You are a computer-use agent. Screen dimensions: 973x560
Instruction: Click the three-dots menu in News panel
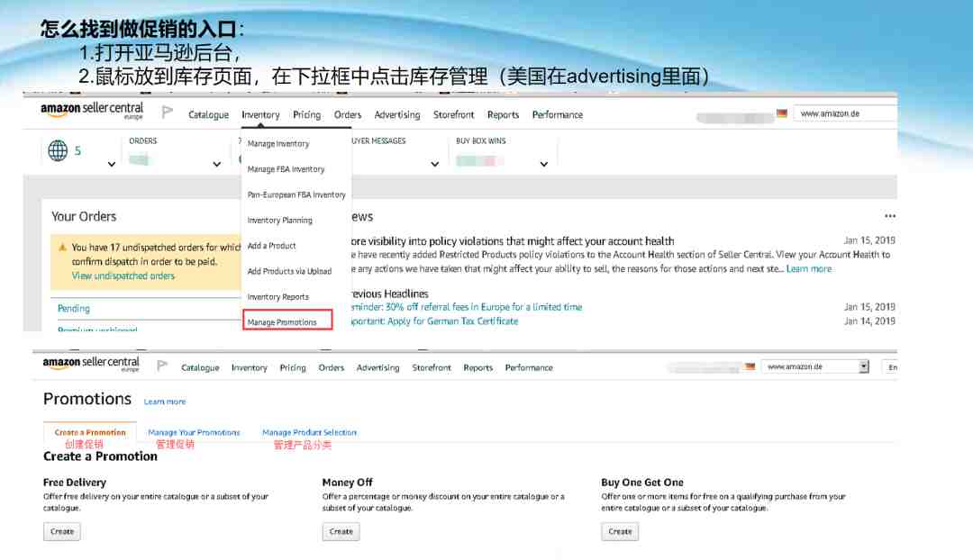coord(890,216)
